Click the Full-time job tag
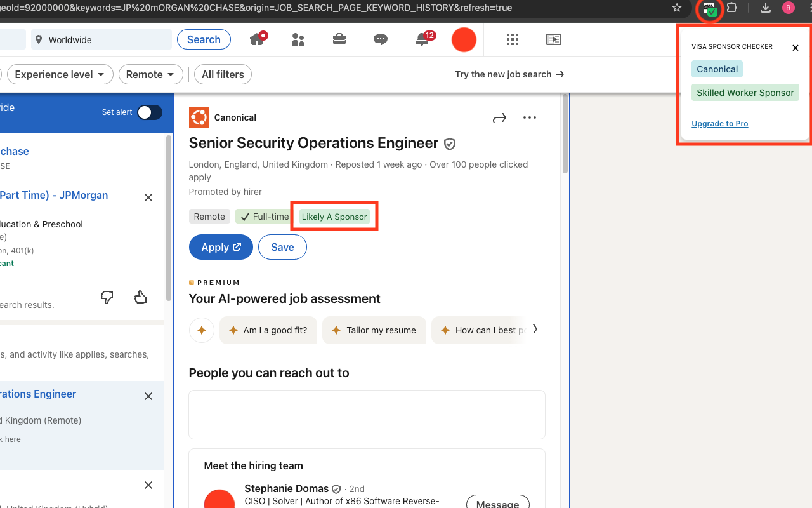Screen dimensions: 812x508 point(265,217)
